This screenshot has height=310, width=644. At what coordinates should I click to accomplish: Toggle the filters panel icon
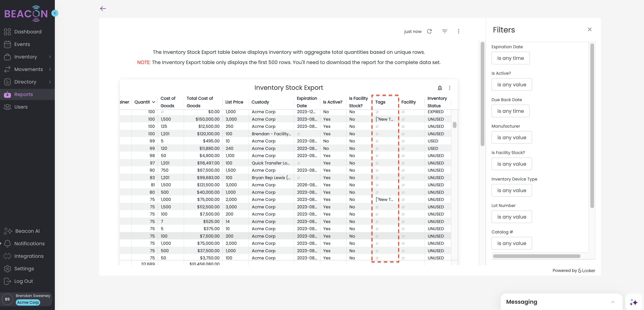pyautogui.click(x=444, y=32)
